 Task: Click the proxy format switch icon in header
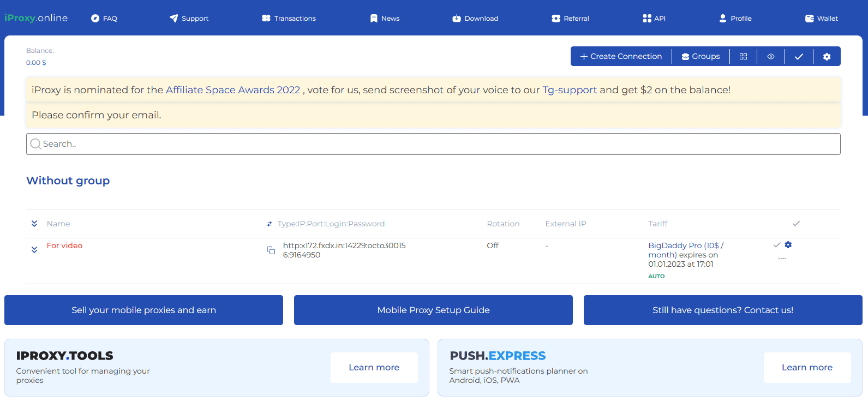[x=270, y=224]
